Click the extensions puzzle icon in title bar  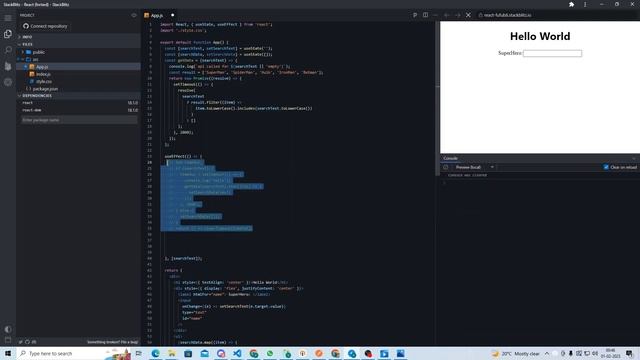point(571,4)
